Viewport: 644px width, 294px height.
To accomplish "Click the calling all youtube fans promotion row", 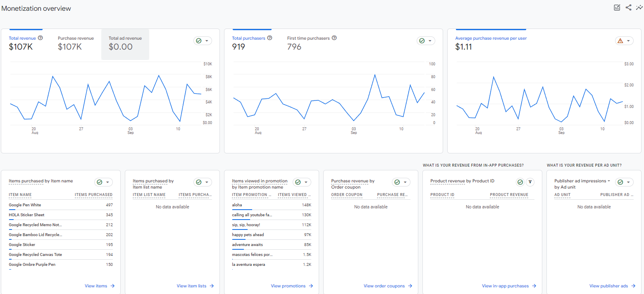I will click(x=272, y=215).
